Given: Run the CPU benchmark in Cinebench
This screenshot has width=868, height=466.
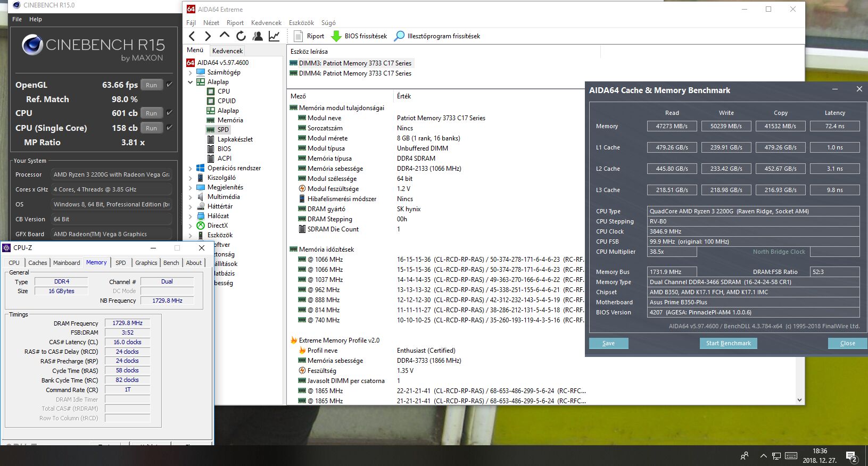Looking at the screenshot, I should pos(151,113).
